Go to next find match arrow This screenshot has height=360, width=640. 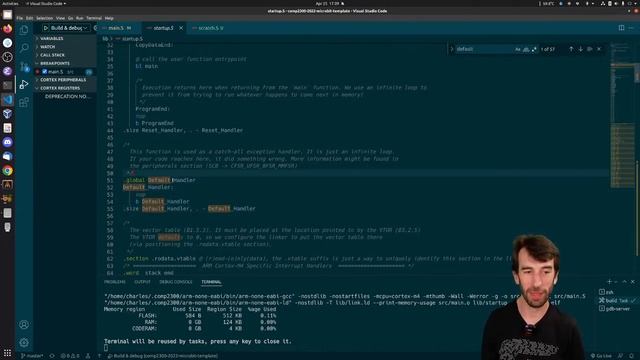click(580, 49)
